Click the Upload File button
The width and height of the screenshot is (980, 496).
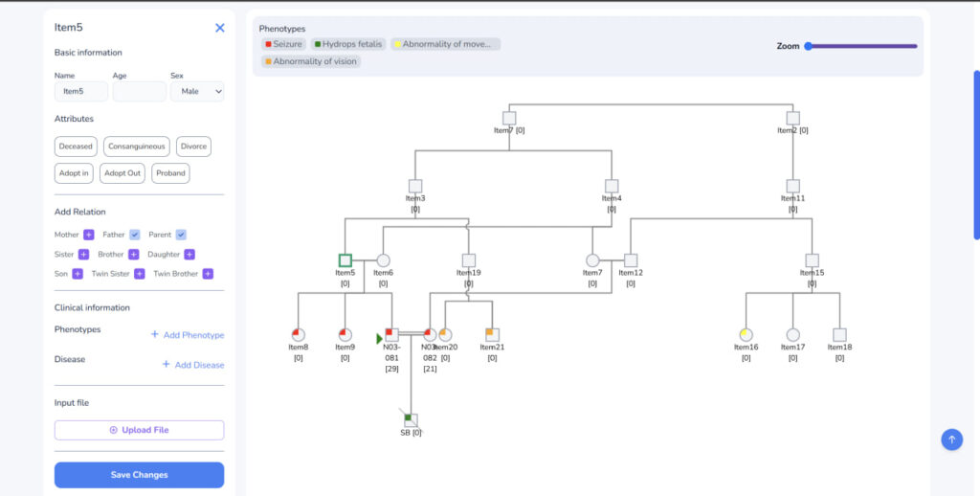[x=140, y=430]
